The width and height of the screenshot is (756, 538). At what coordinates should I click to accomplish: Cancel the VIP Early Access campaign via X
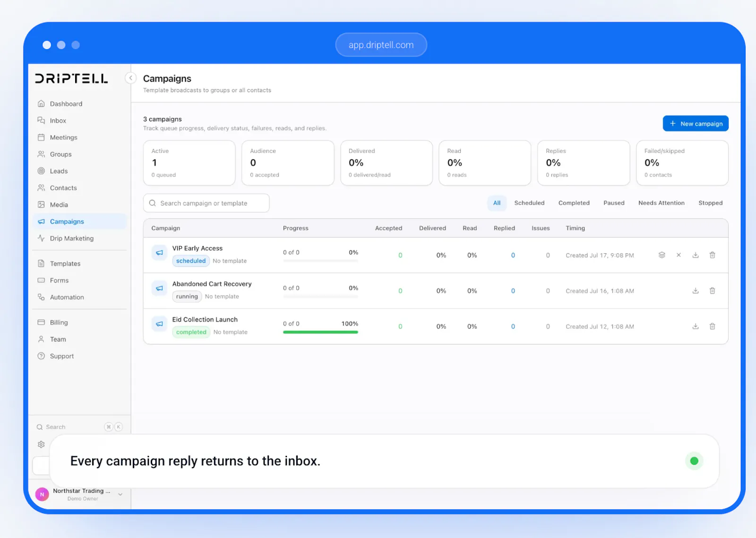click(679, 255)
